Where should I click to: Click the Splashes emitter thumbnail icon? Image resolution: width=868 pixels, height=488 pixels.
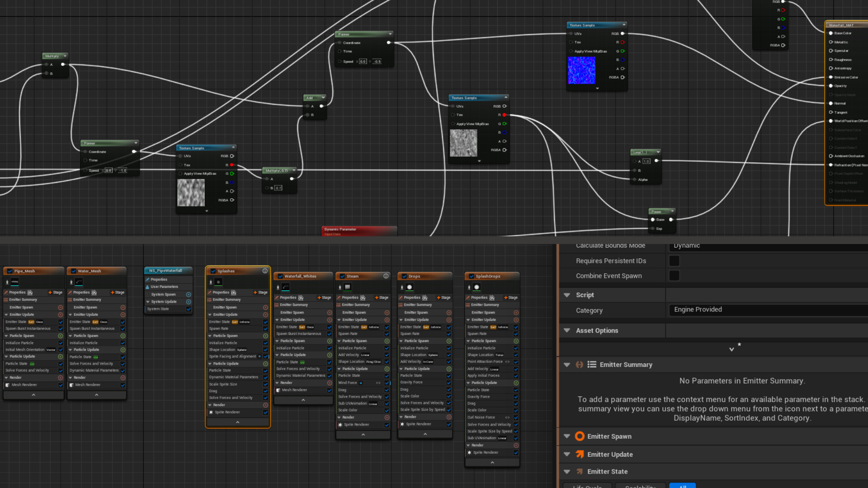click(218, 282)
